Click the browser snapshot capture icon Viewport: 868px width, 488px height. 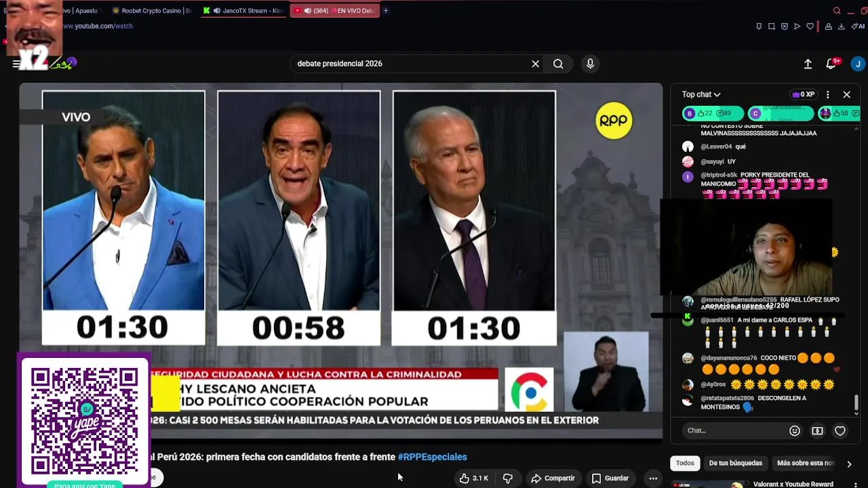[772, 26]
